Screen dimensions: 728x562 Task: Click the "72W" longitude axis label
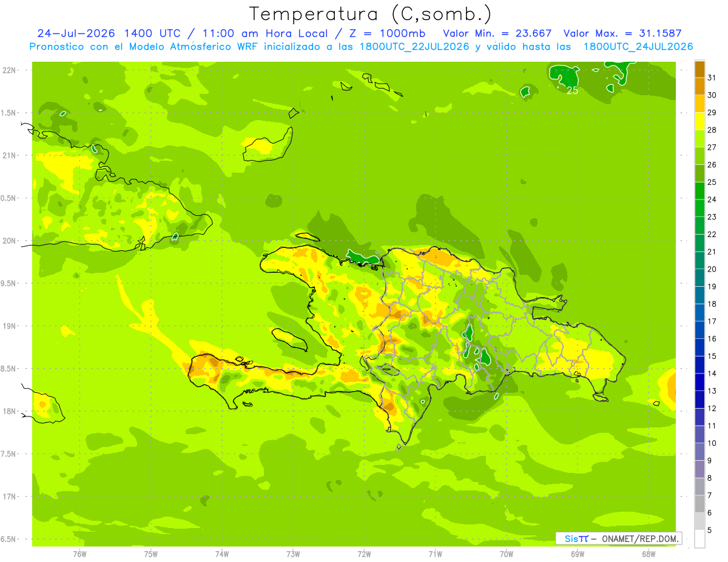coord(364,554)
